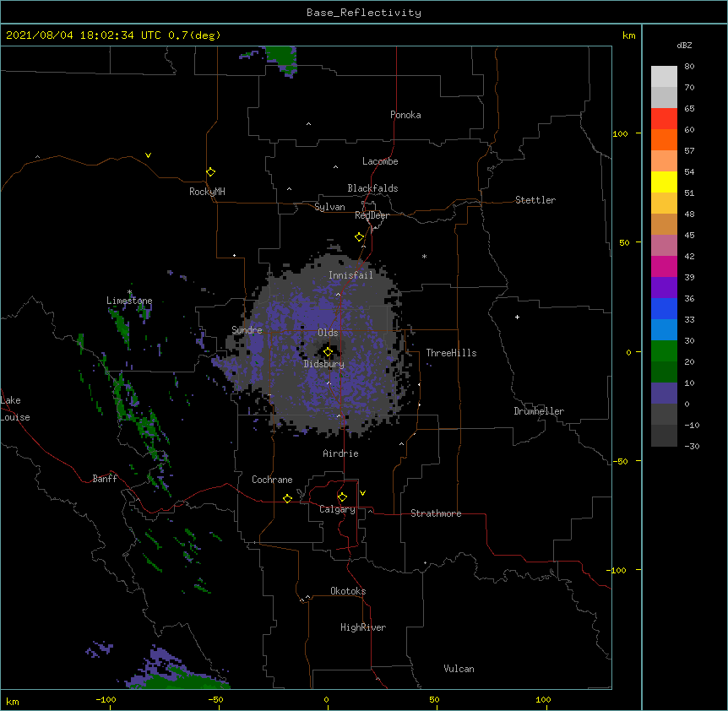
Task: Select the magenta 42 dBZ legend swatch
Action: (664, 266)
